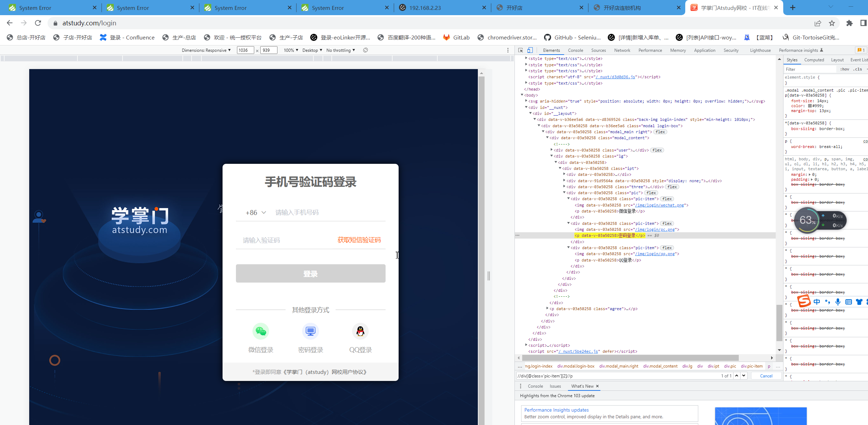Toggle the :hov element state panel
The height and width of the screenshot is (425, 868).
pyautogui.click(x=844, y=69)
